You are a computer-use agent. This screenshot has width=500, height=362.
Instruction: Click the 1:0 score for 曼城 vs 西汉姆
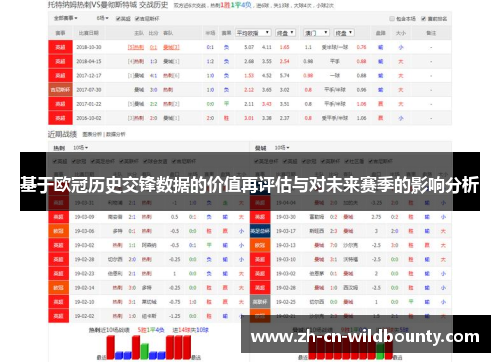click(334, 287)
